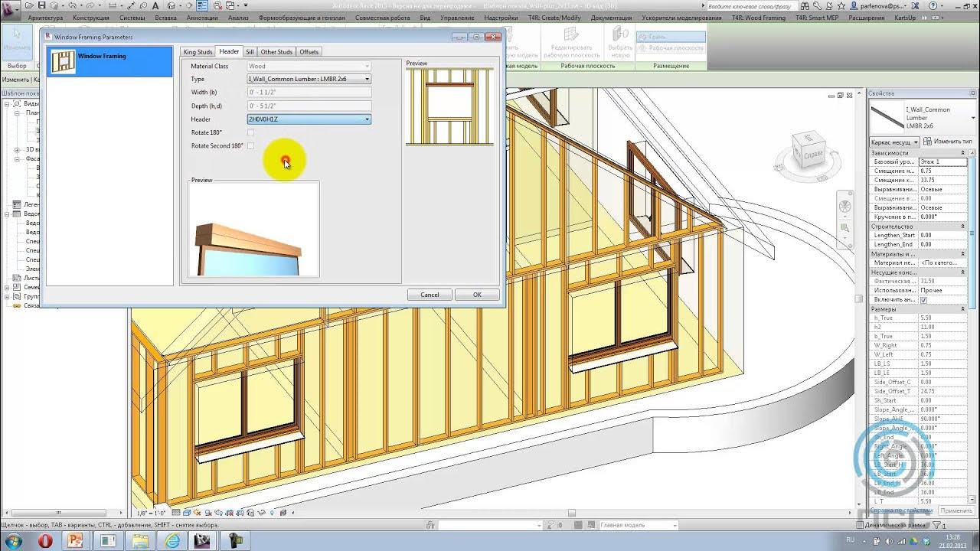This screenshot has width=980, height=551.
Task: Click the horizontal scrollbar thumb of the 3D view
Action: tap(571, 513)
